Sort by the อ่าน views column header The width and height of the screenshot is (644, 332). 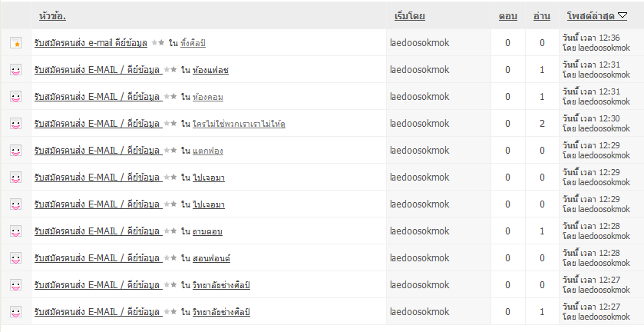[541, 16]
